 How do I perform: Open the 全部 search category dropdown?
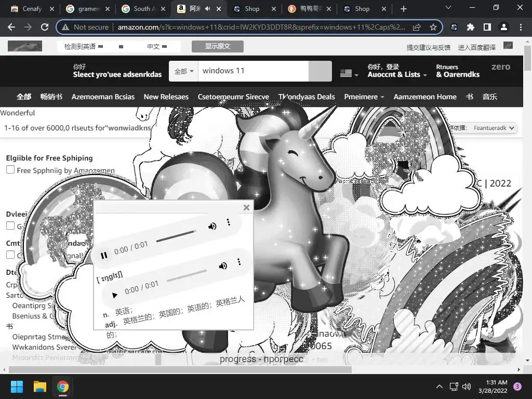point(183,71)
